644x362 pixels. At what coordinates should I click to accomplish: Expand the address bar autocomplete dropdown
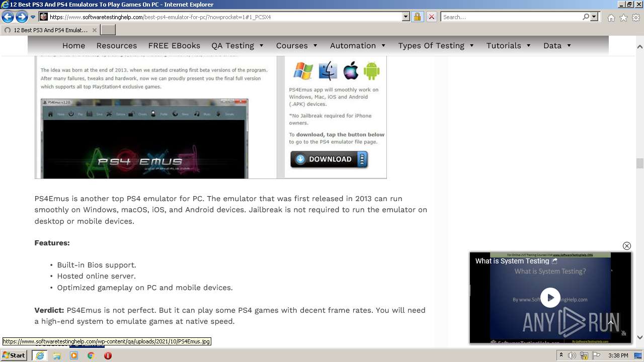click(406, 17)
